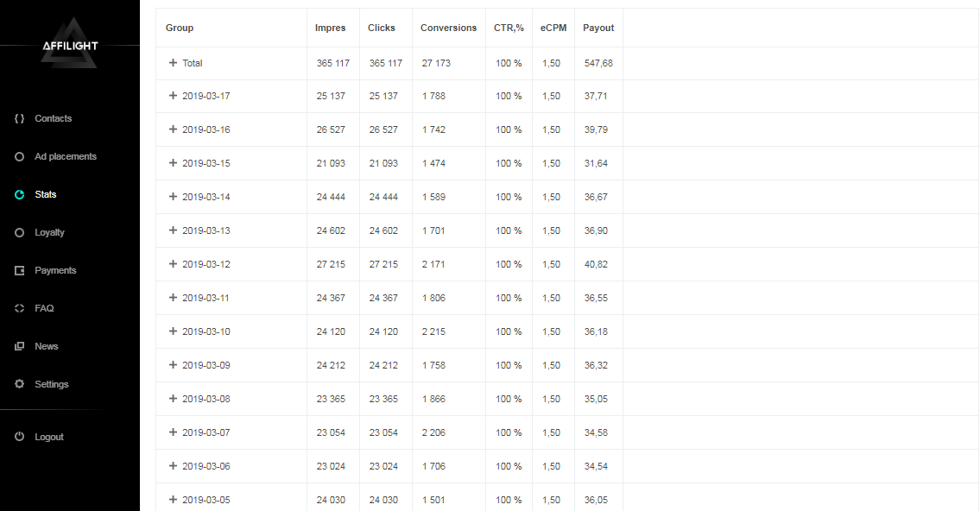980x511 pixels.
Task: Click the Payments wallet icon
Action: [x=19, y=270]
